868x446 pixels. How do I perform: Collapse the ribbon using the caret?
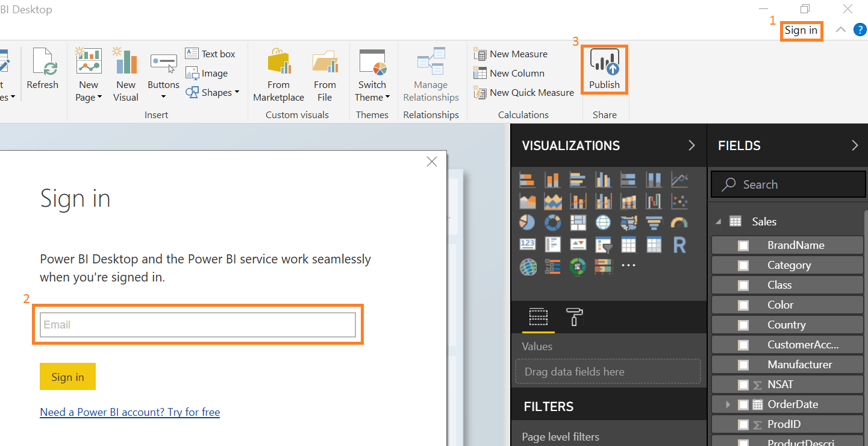[841, 30]
